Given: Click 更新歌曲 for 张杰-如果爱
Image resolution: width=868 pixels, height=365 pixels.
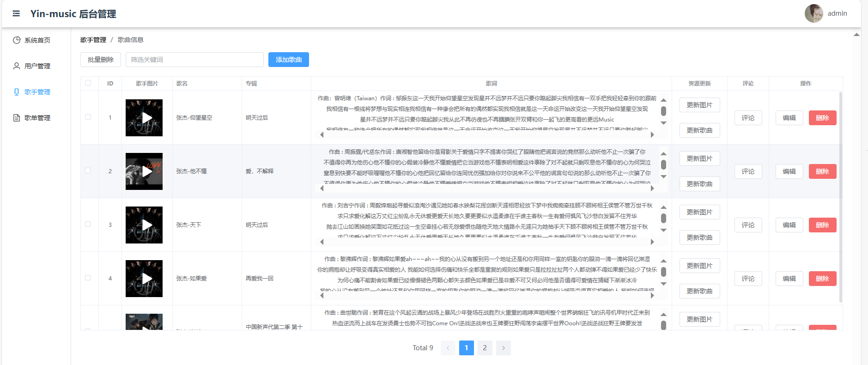Looking at the screenshot, I should tap(699, 291).
